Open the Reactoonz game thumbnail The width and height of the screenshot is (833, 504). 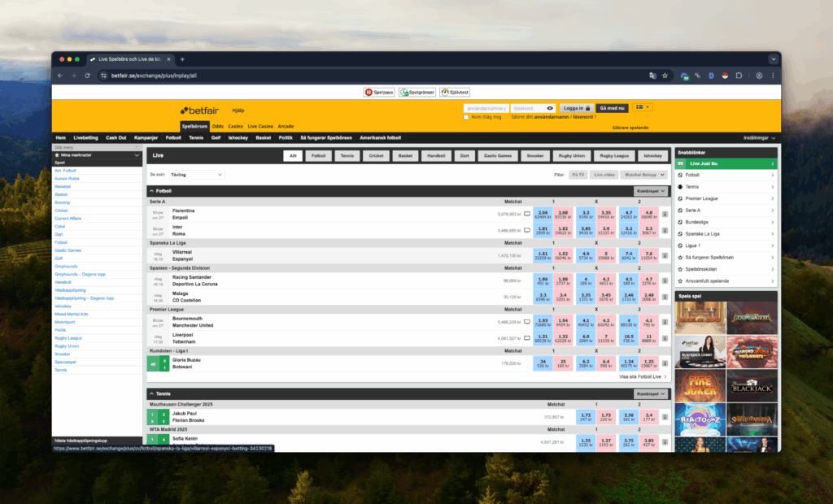pyautogui.click(x=700, y=419)
